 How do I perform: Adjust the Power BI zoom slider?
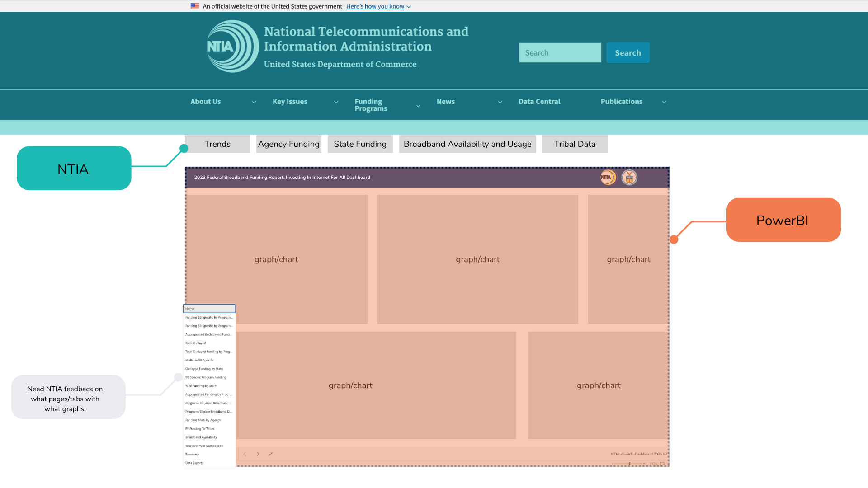(629, 464)
